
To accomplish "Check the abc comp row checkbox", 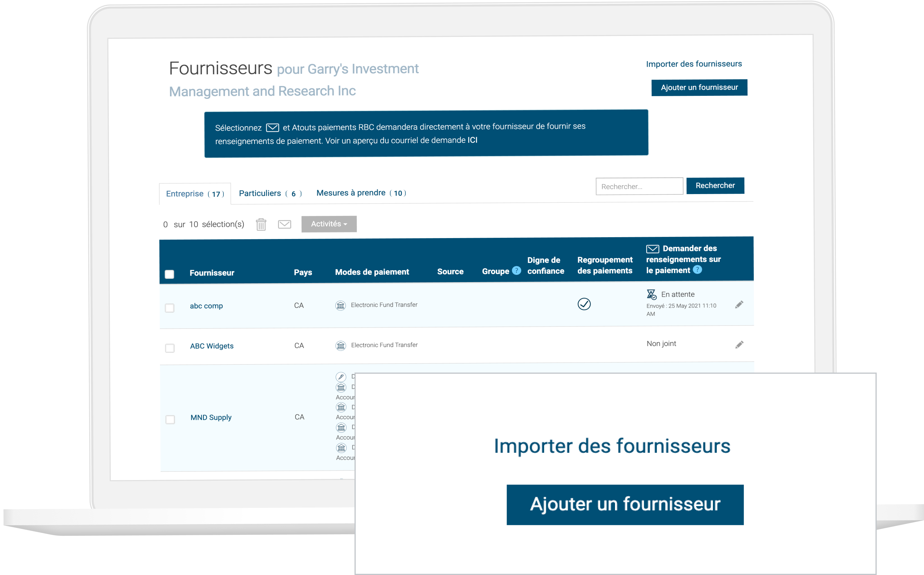I will tap(169, 308).
